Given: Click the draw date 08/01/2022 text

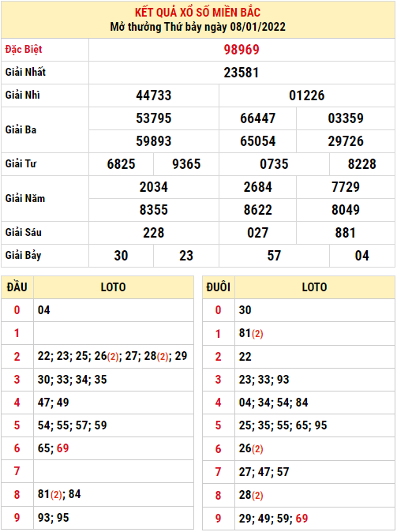Looking at the screenshot, I should (258, 27).
